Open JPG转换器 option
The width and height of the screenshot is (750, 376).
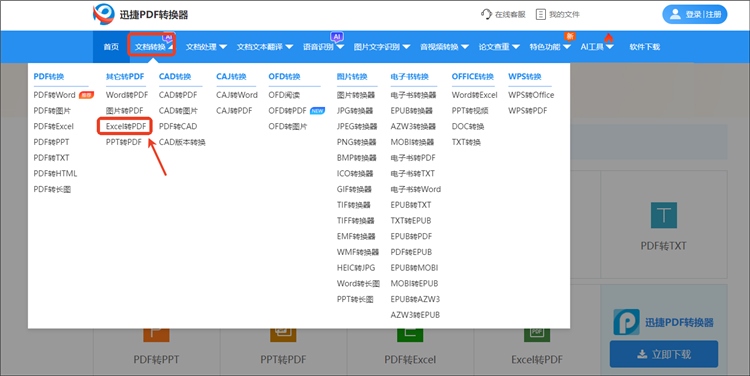(x=355, y=111)
